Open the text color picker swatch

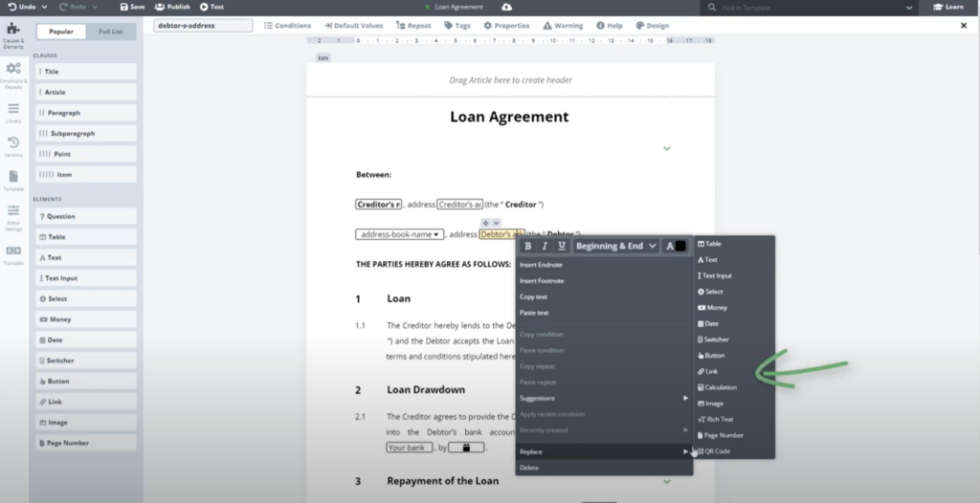[680, 246]
